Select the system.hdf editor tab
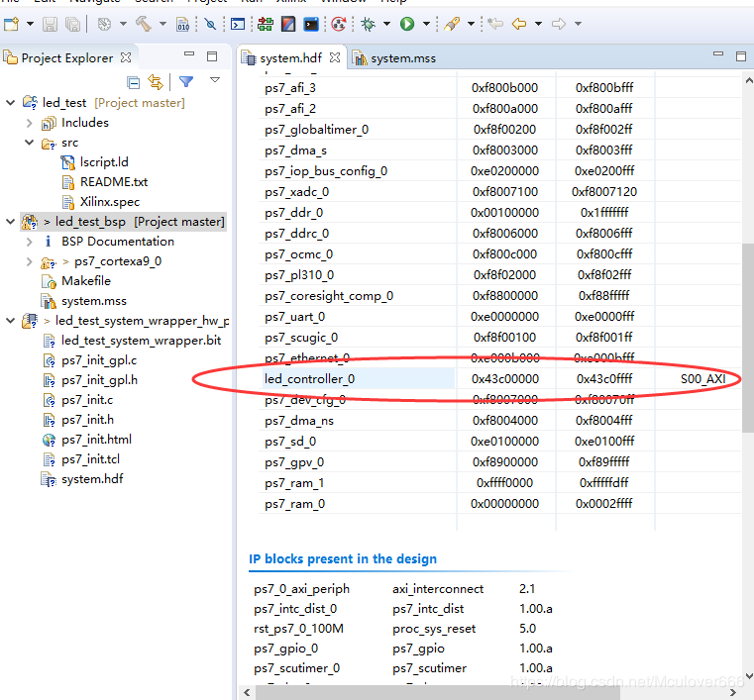The image size is (754, 700). [291, 58]
